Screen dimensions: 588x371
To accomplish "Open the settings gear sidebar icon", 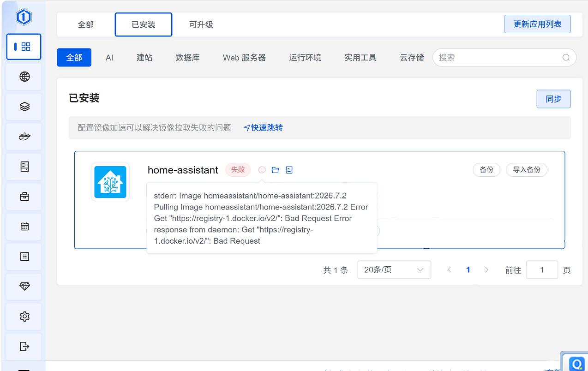I will (24, 317).
